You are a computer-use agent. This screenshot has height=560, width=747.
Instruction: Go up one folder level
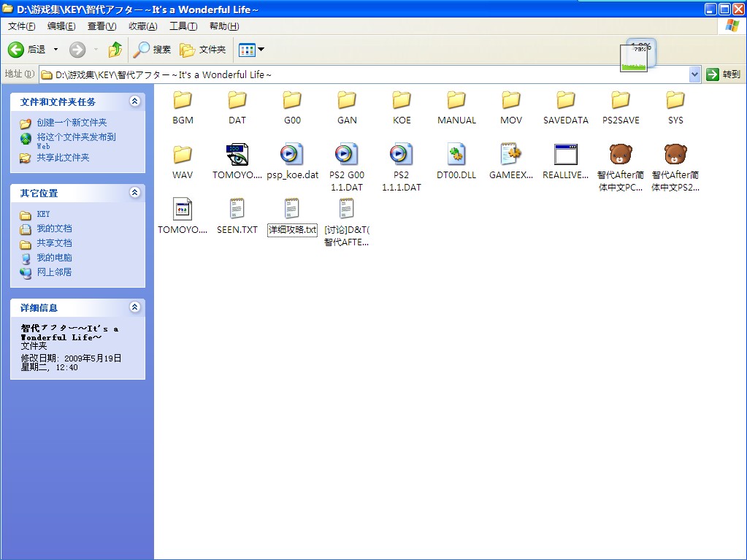pyautogui.click(x=115, y=49)
